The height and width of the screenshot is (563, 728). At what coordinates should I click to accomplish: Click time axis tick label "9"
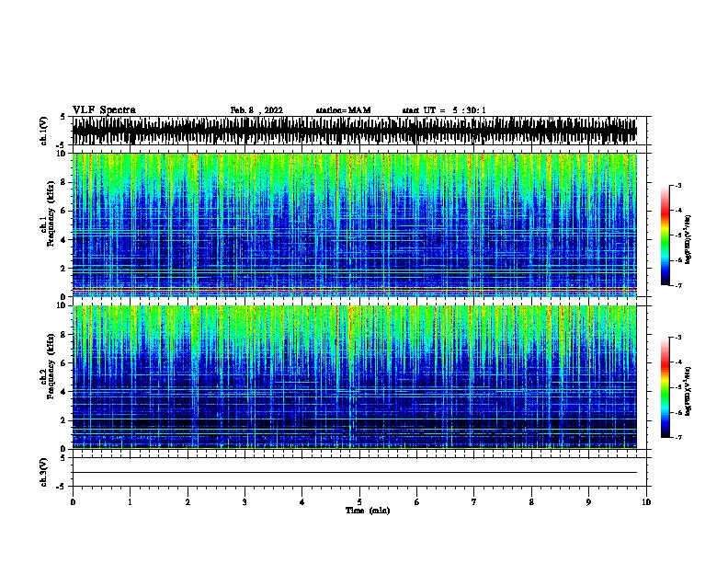[x=588, y=501]
